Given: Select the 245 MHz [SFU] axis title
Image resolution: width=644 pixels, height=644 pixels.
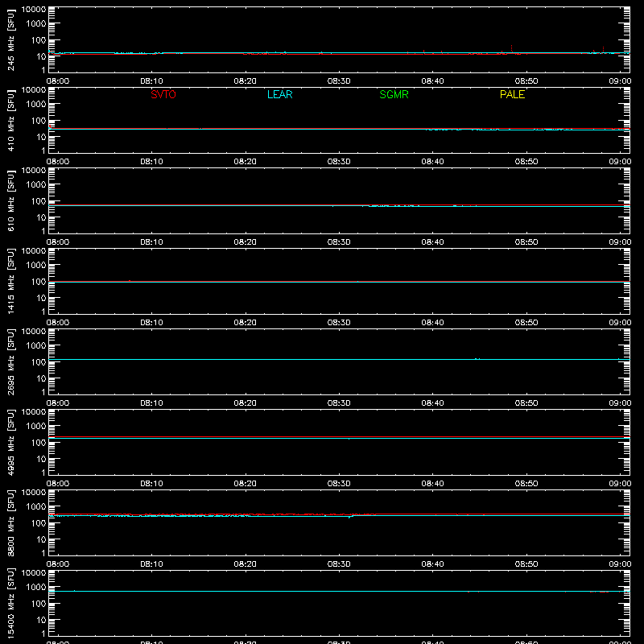Looking at the screenshot, I should click(10, 39).
